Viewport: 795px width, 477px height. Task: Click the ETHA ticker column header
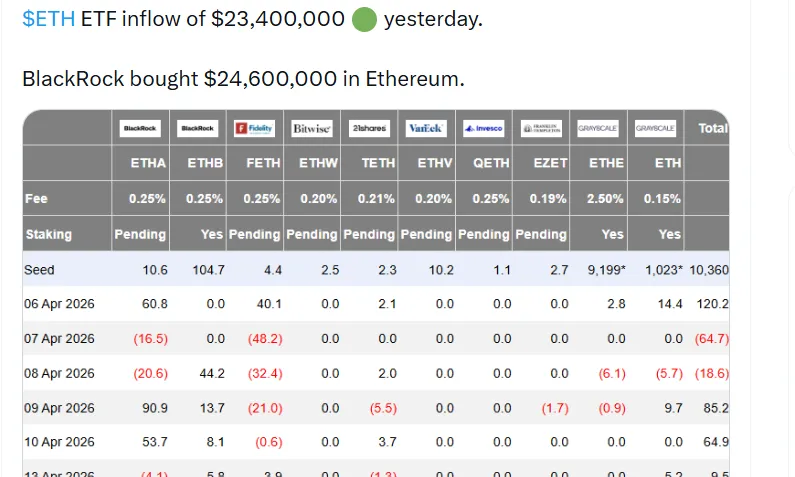click(148, 163)
